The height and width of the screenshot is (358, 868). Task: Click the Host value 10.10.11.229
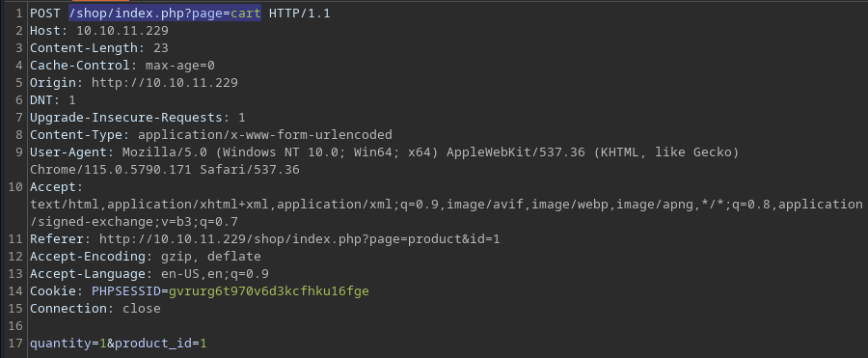click(122, 31)
